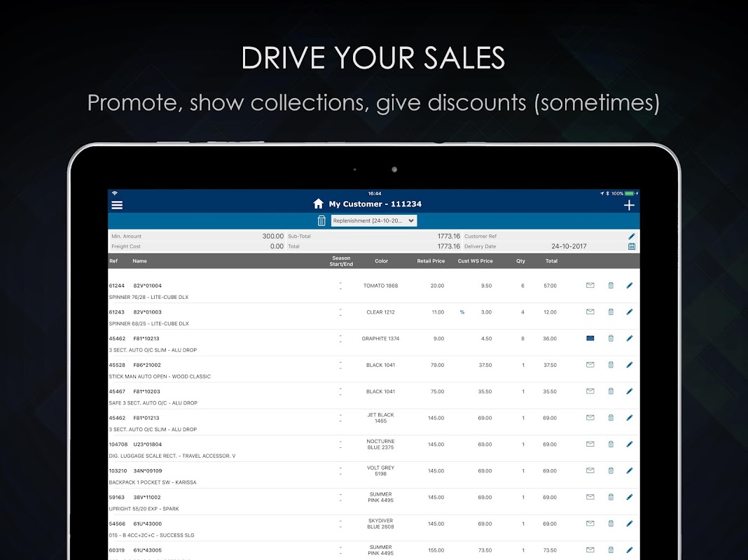This screenshot has width=748, height=560.
Task: Click envelope icon for 59163 UPRIGHT SPARK row
Action: click(590, 496)
